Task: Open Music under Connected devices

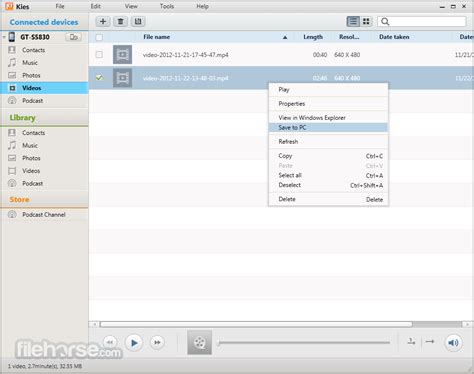Action: pyautogui.click(x=30, y=63)
